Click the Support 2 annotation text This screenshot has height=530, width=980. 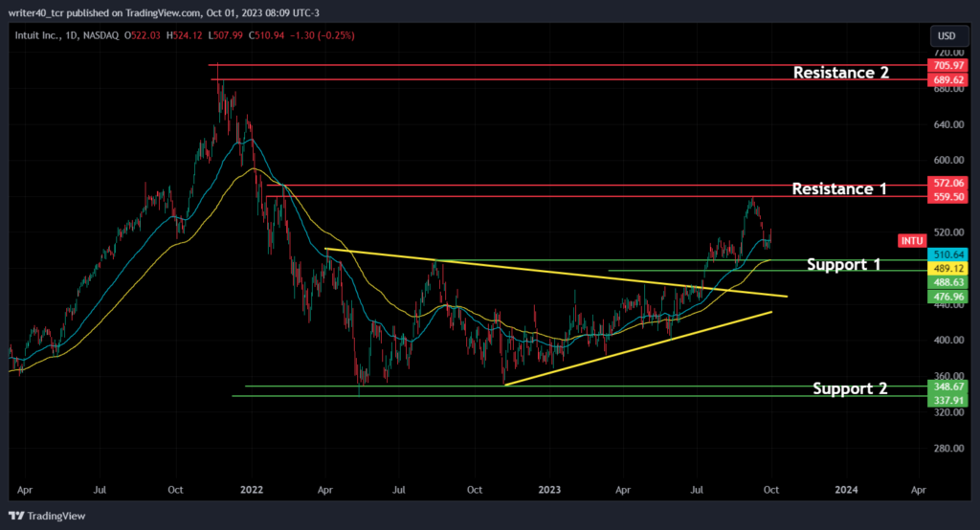coord(850,388)
